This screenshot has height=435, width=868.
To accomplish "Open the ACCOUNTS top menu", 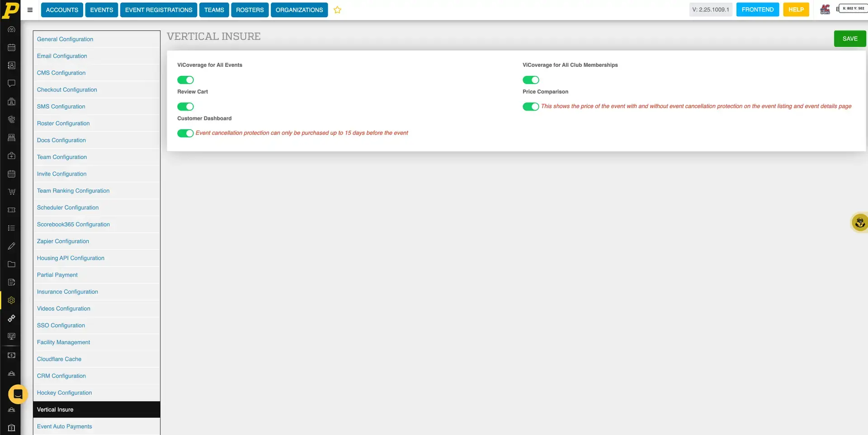I will tap(62, 10).
